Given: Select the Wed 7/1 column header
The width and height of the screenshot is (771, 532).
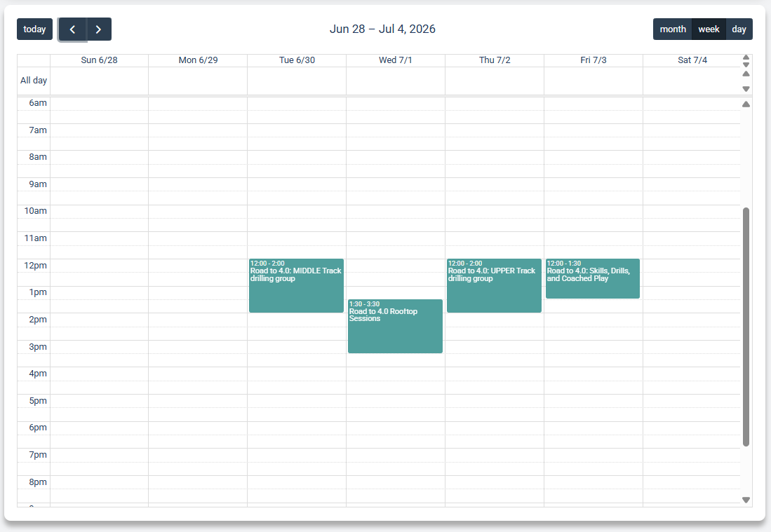Looking at the screenshot, I should [x=396, y=60].
